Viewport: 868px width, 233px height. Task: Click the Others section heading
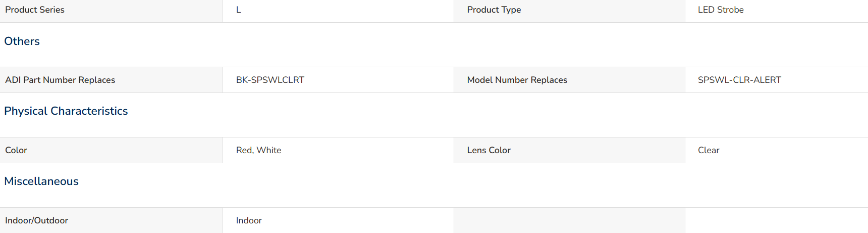(x=22, y=41)
